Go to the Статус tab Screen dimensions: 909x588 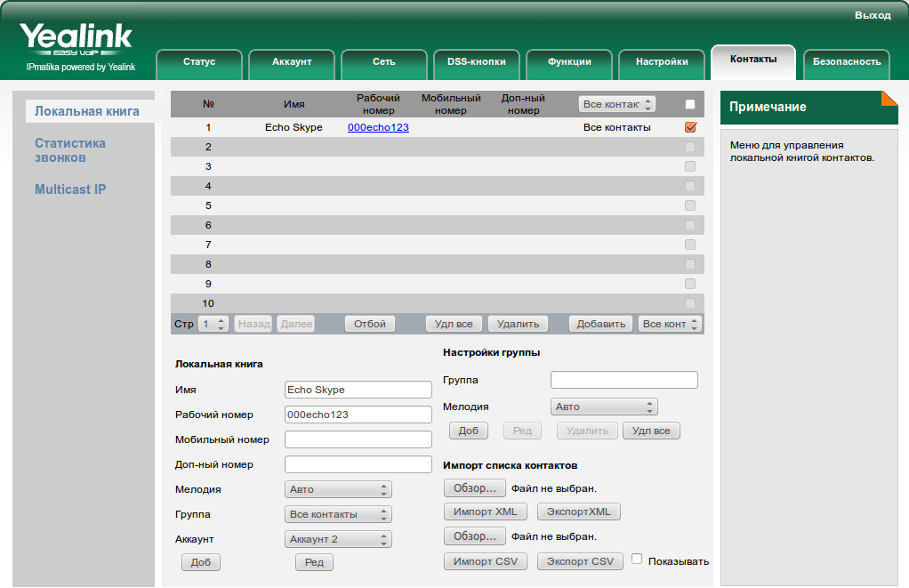(199, 62)
